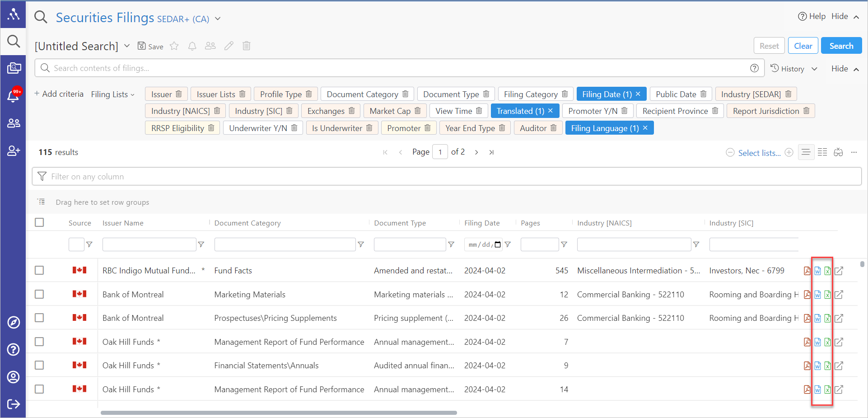868x418 pixels.
Task: Click the share people icon in search toolbar
Action: point(210,46)
